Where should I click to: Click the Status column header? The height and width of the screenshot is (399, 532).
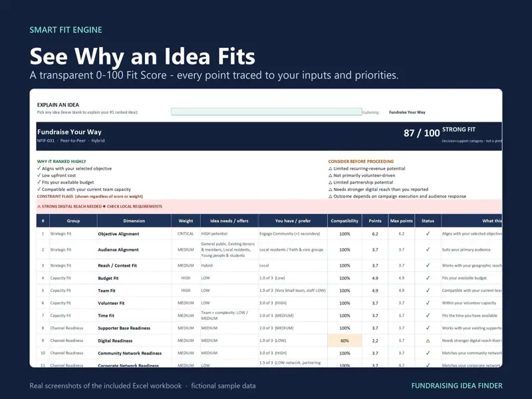pyautogui.click(x=428, y=221)
